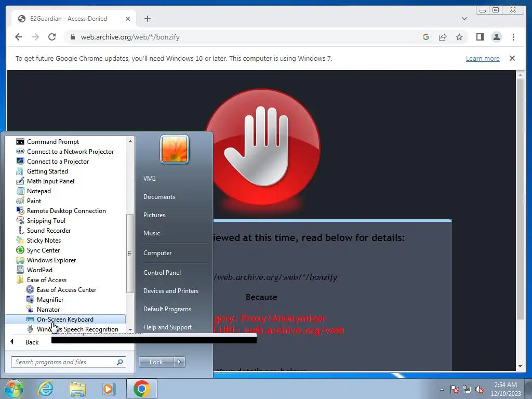
Task: Open Chrome tab search dropdown
Action: click(x=464, y=19)
